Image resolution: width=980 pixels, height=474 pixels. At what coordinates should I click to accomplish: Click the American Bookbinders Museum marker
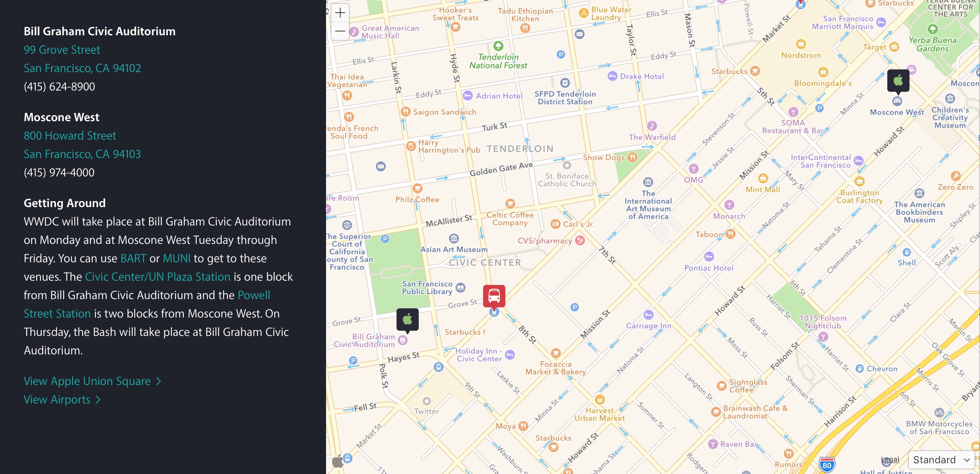click(x=919, y=193)
